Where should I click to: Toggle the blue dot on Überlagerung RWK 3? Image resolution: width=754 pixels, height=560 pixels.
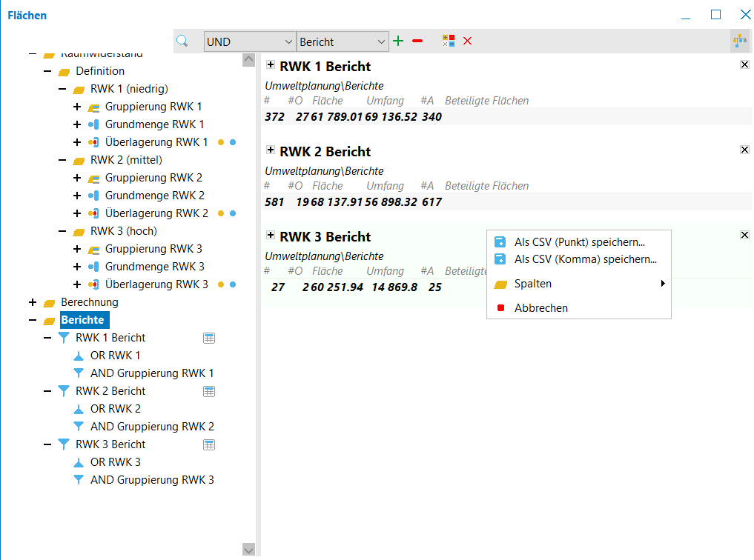[x=233, y=284]
